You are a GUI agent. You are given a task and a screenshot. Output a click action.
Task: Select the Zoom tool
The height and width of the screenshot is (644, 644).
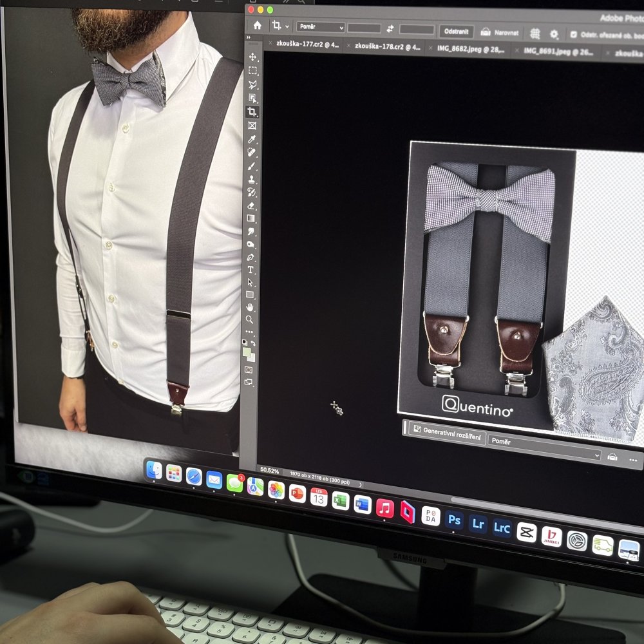click(250, 319)
